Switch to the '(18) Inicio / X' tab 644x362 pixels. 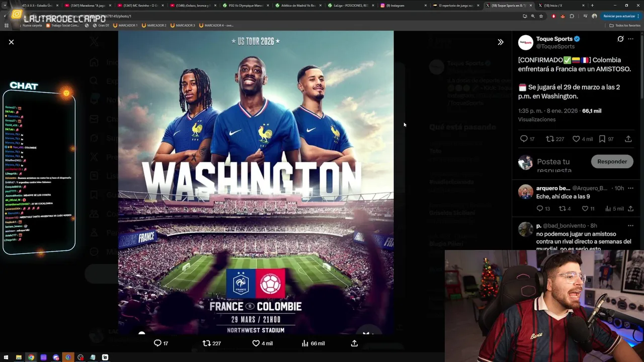tap(561, 5)
